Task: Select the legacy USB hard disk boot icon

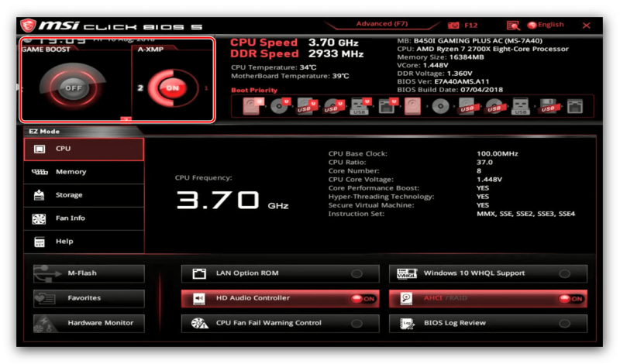Action: click(x=467, y=106)
